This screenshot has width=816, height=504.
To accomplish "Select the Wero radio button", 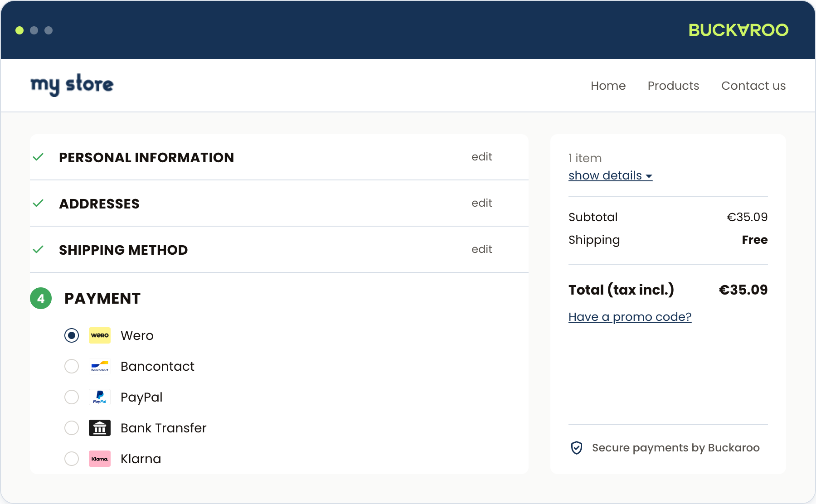I will (x=72, y=335).
